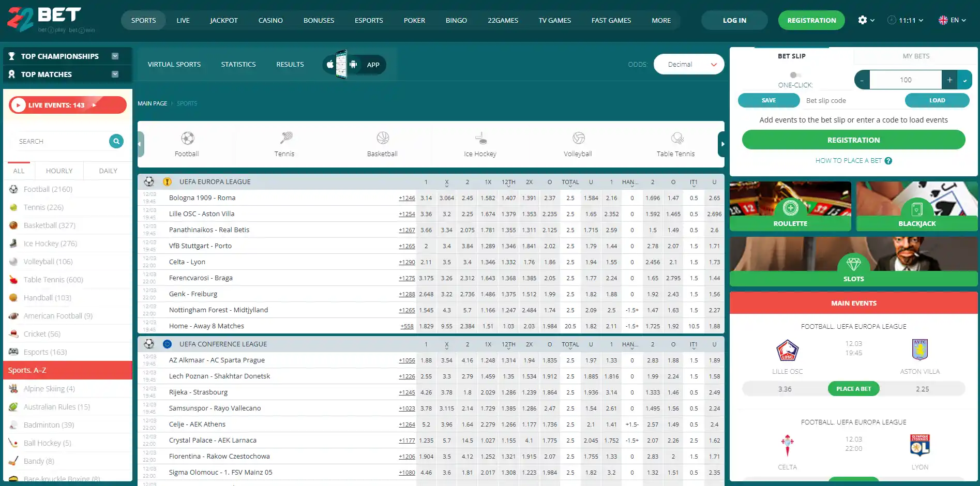
Task: Open the Sports tab in main navigation
Action: pyautogui.click(x=143, y=20)
